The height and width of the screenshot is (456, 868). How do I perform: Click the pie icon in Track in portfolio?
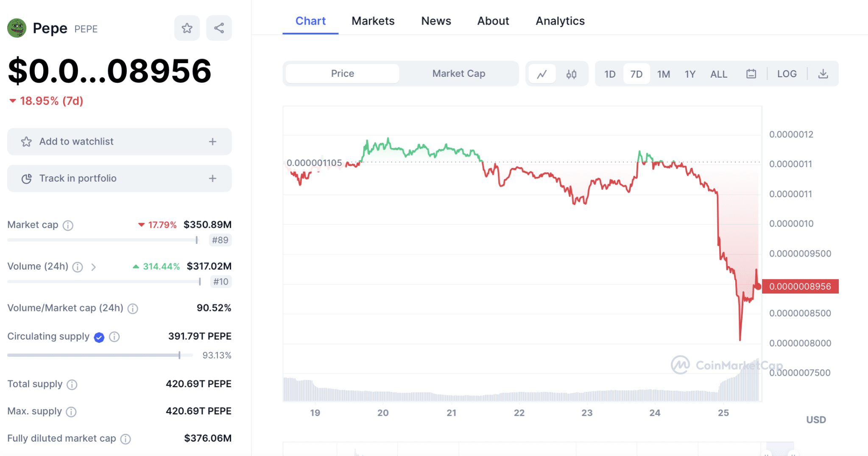26,179
